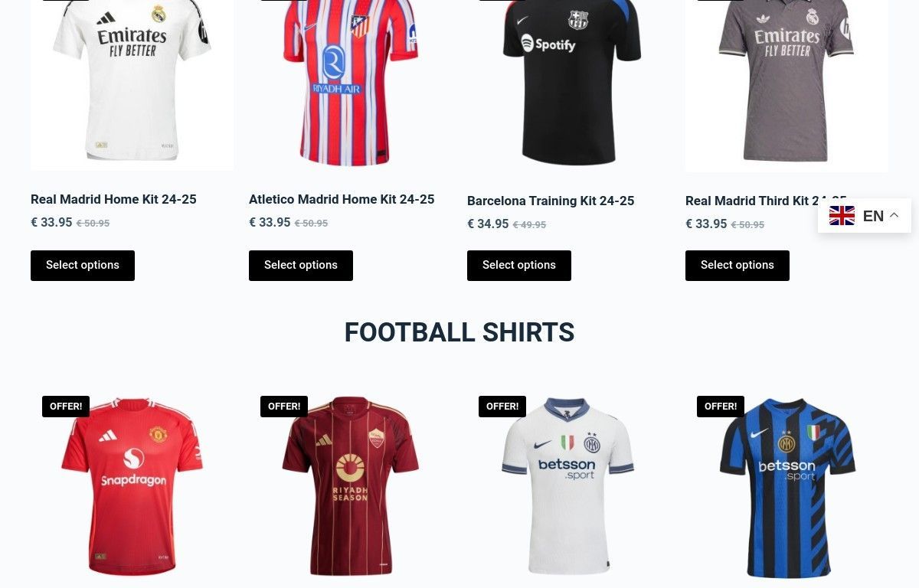Open Real Madrid Third Kit title link
Screen dimensions: 919x588
(x=766, y=201)
